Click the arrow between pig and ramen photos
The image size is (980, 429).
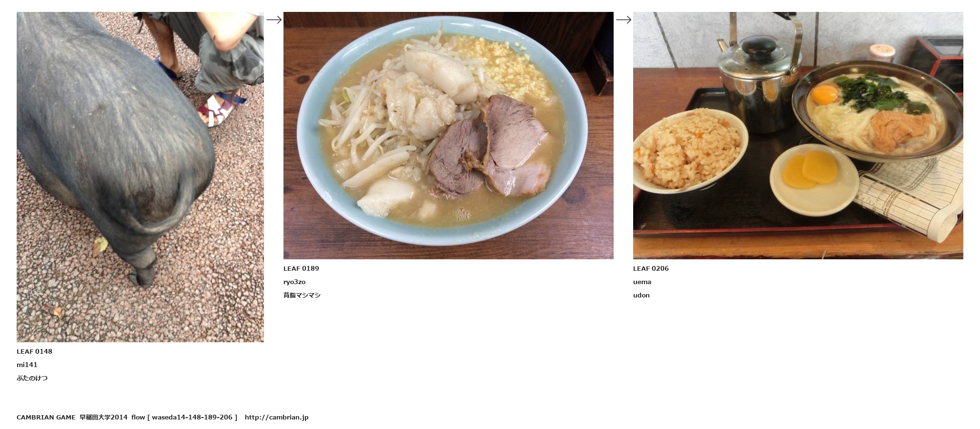(274, 20)
